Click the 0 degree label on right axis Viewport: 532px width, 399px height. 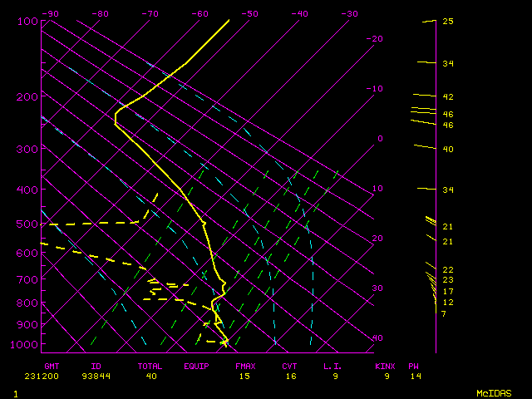click(x=379, y=139)
